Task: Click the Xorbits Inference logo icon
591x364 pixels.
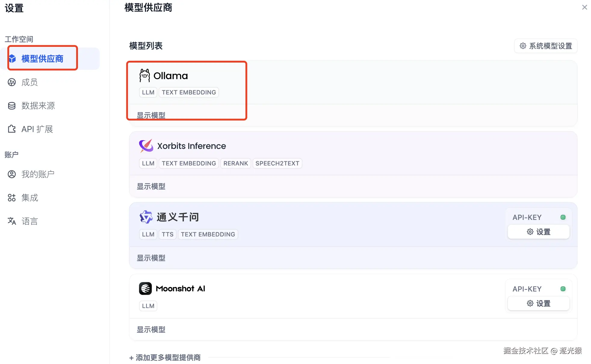Action: [x=146, y=146]
